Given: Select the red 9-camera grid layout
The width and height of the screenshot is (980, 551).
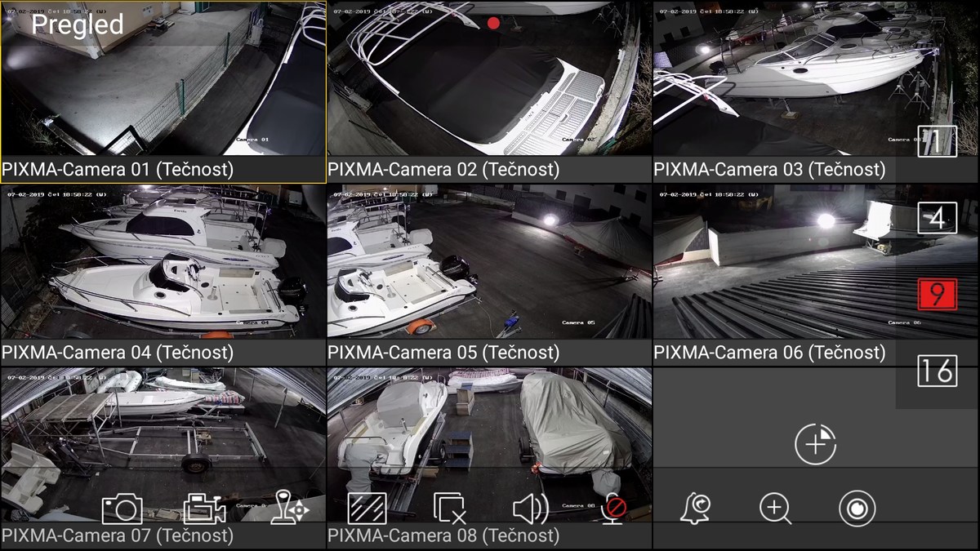Looking at the screenshot, I should [x=936, y=294].
